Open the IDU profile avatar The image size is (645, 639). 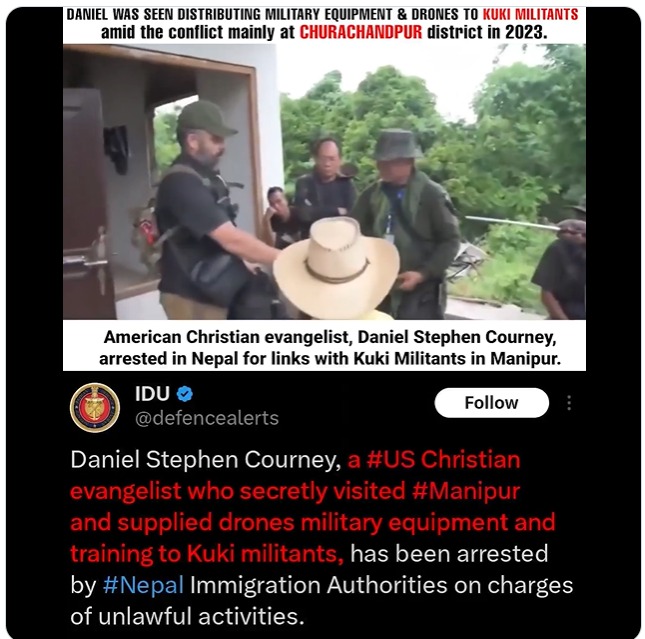coord(95,407)
